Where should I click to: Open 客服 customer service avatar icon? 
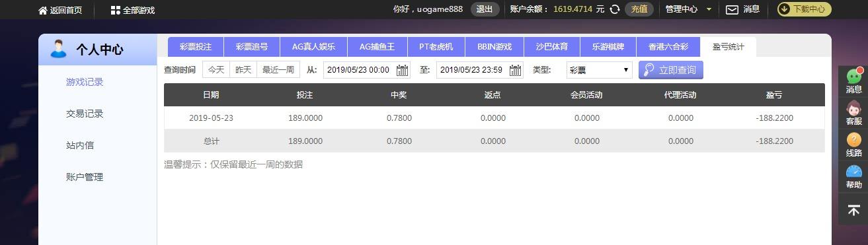click(854, 108)
